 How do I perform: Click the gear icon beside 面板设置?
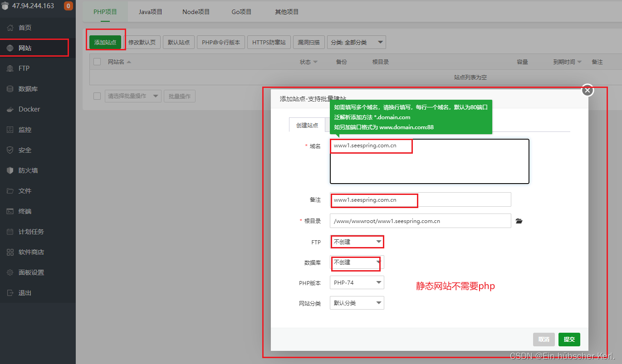tap(10, 272)
